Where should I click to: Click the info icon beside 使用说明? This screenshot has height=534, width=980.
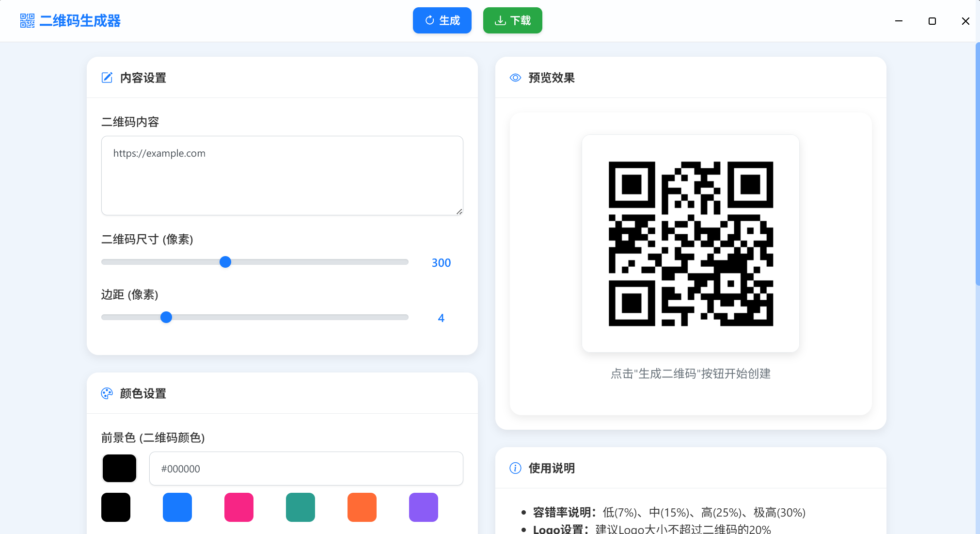[x=516, y=468]
